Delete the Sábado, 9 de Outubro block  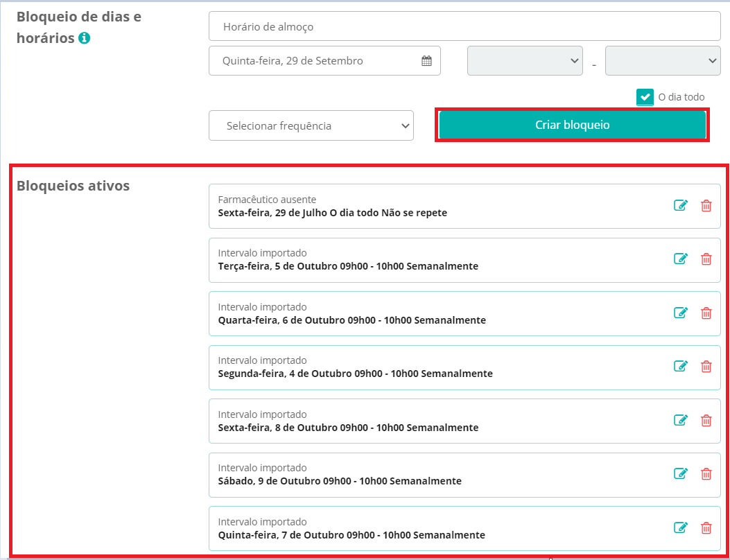coord(706,473)
